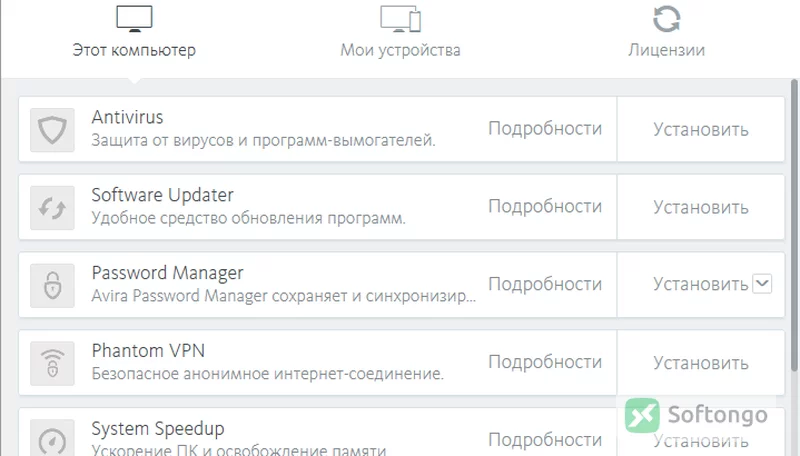This screenshot has width=800, height=456.
Task: Click description Avira Password Manager сохраняет
Action: click(x=283, y=296)
